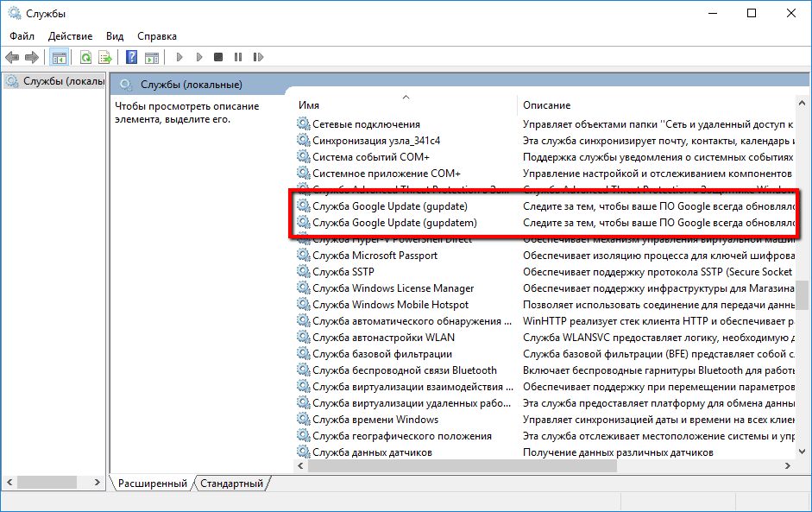Select Служба Windows License Manager
Image resolution: width=812 pixels, height=512 pixels.
tap(393, 288)
